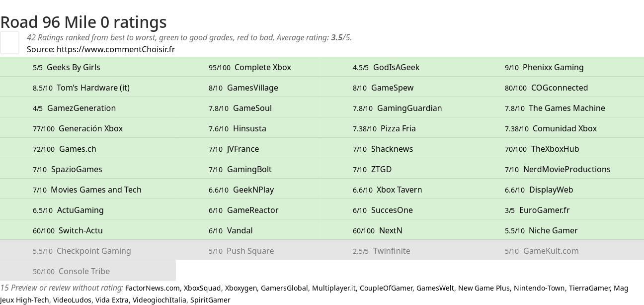Open the SpiritGamer unrated review
This screenshot has width=644, height=305.
[211, 300]
